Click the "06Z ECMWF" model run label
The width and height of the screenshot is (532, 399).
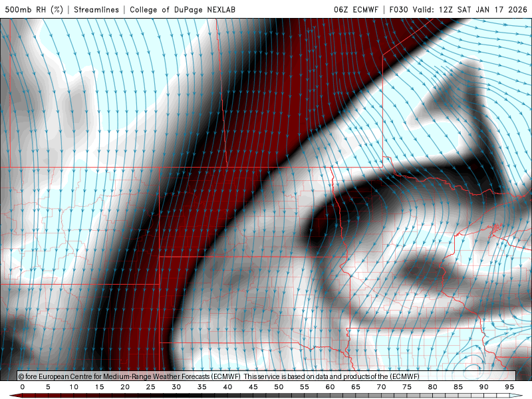tap(356, 9)
